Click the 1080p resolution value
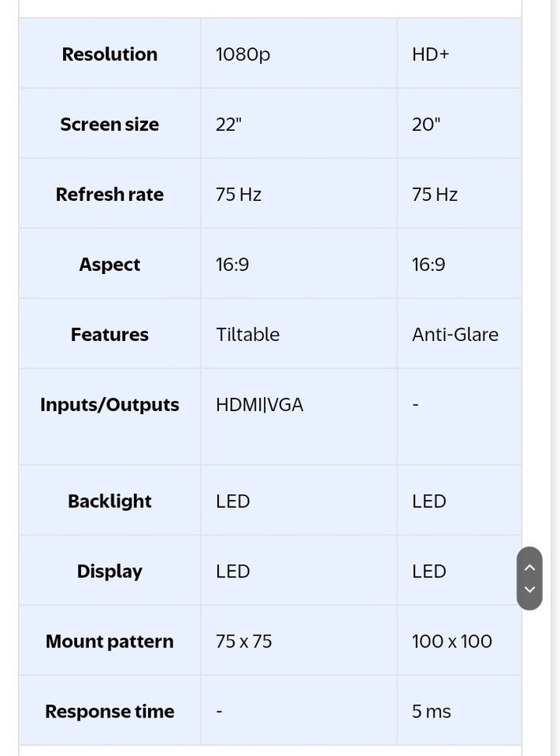560x756 pixels. coord(243,54)
